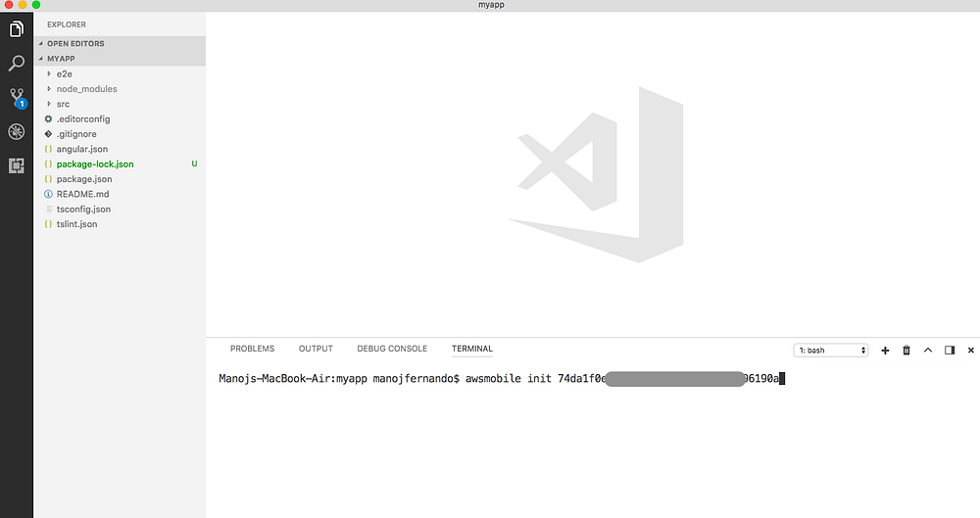Open the tsconfig.json file
Viewport: 980px width, 518px height.
[x=120, y=209]
